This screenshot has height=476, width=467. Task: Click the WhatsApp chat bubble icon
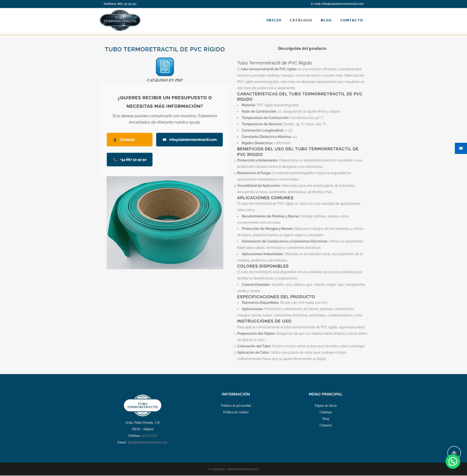[x=452, y=461]
